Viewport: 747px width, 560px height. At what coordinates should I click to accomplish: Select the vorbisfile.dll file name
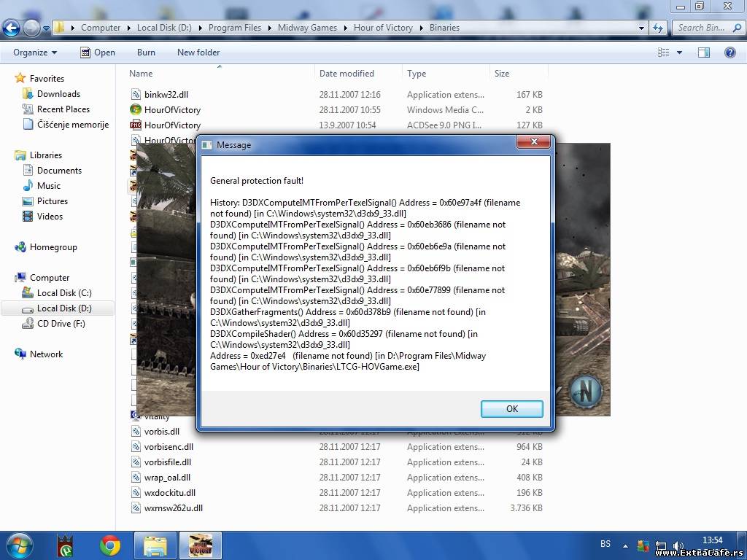[x=168, y=462]
